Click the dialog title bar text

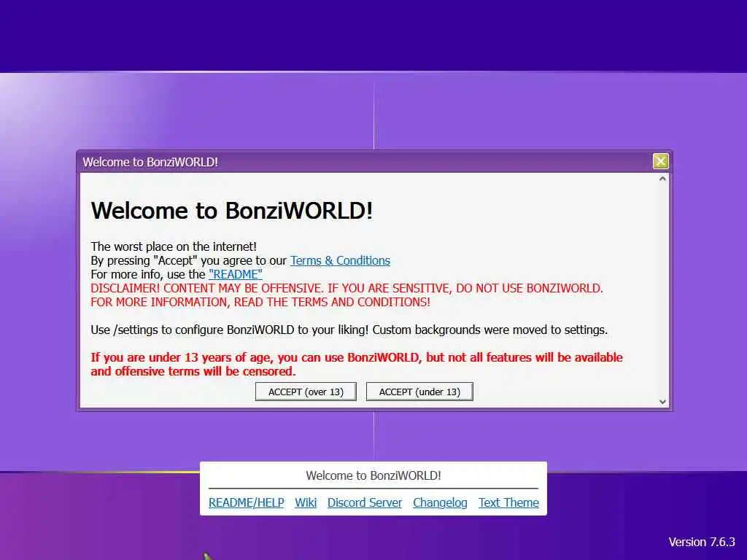pyautogui.click(x=150, y=162)
